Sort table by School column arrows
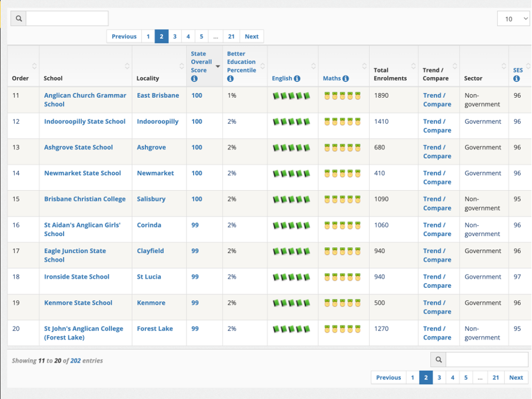Screen dimensions: 532x399 (x=127, y=66)
